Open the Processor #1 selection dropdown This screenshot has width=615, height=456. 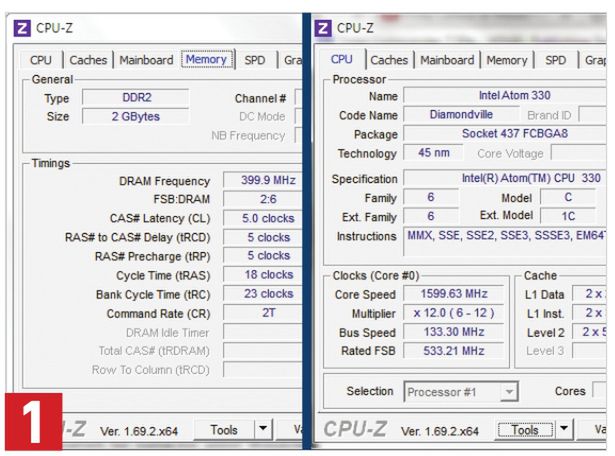[x=461, y=392]
